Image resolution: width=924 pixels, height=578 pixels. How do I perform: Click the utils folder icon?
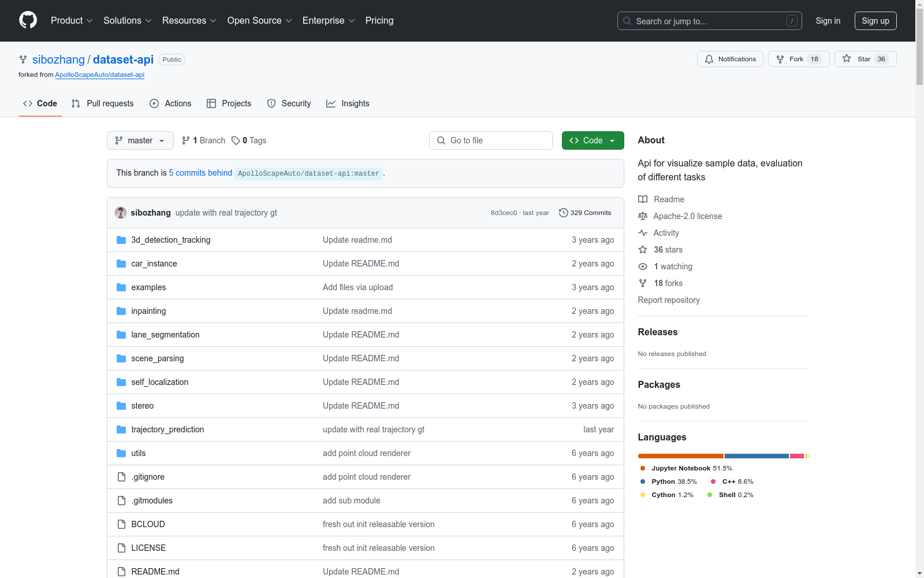pos(121,453)
